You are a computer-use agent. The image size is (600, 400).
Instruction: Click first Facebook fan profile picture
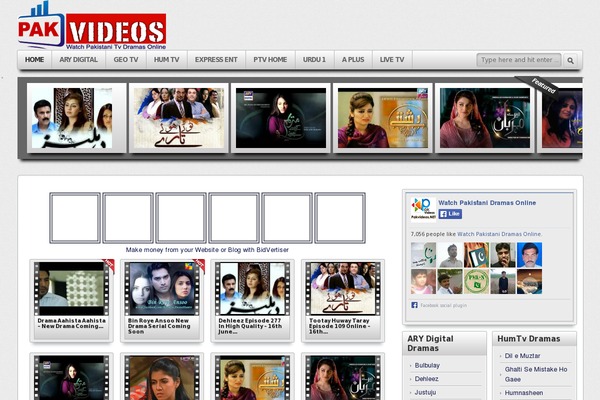pos(423,255)
